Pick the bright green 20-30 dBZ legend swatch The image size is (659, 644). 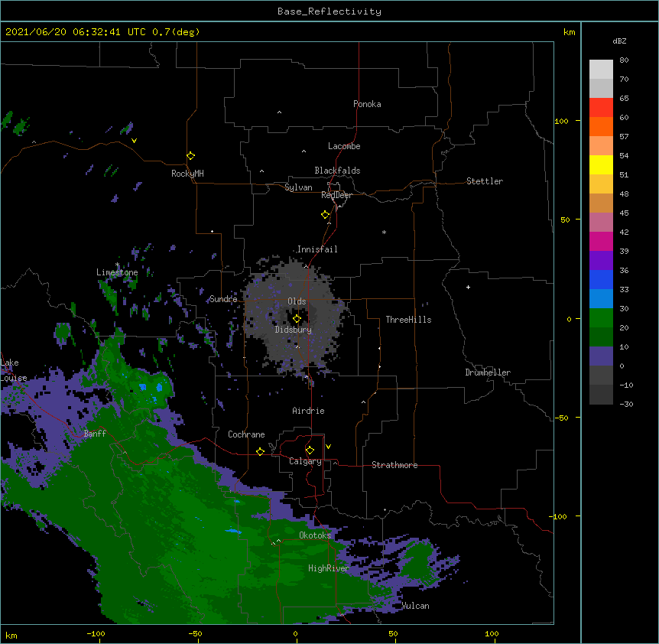[x=601, y=318]
